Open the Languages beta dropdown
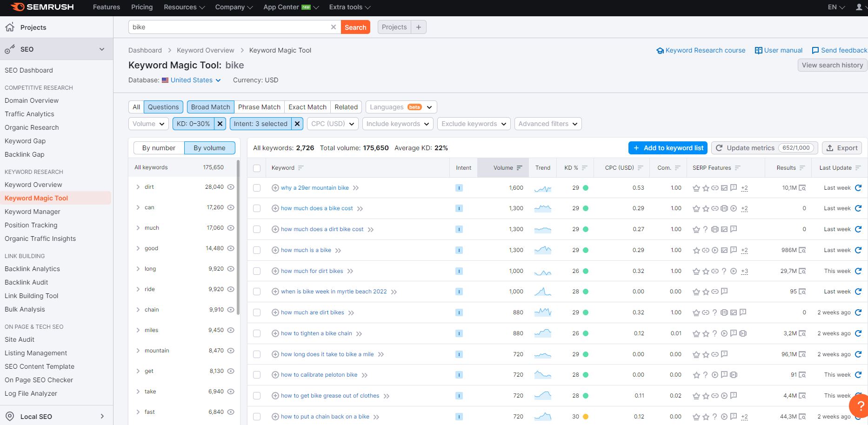 [x=401, y=107]
